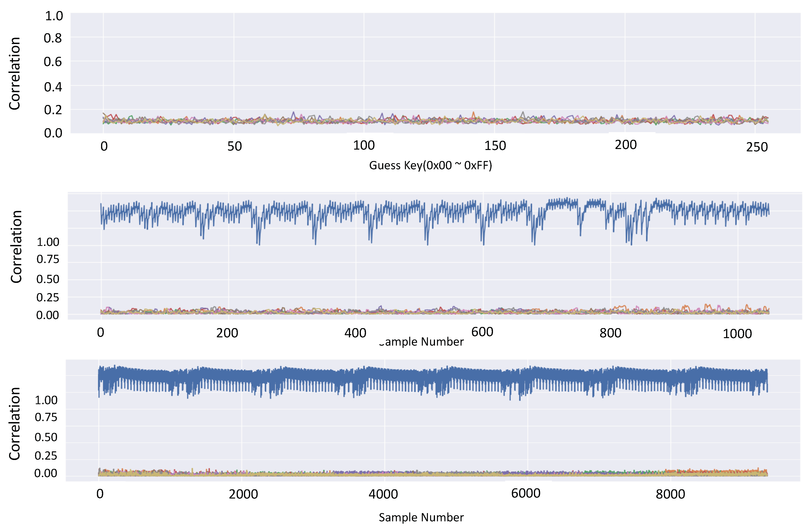Click the '100' x-axis tick label
The height and width of the screenshot is (529, 812).
click(364, 145)
